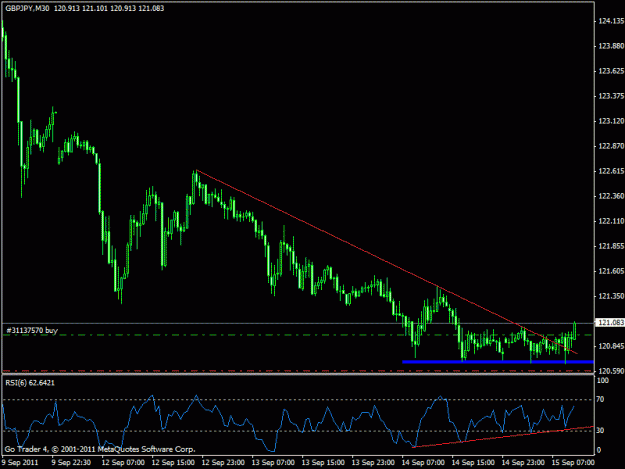This screenshot has height=469, width=625.
Task: Click the 9 Sep 22:30 time axis label
Action: [71, 462]
